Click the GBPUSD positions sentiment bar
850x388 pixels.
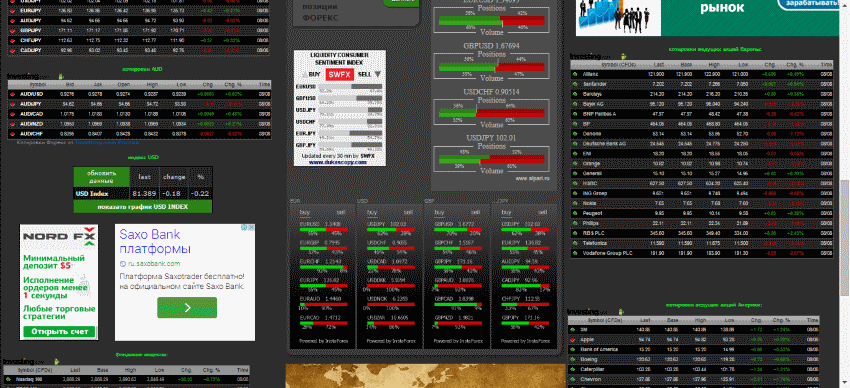point(492,67)
